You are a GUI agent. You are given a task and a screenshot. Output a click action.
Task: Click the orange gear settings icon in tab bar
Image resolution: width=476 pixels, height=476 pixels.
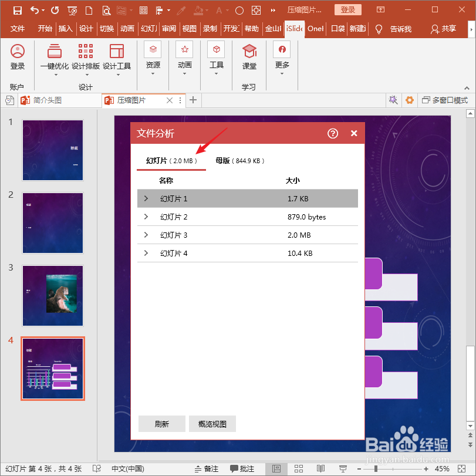click(410, 100)
